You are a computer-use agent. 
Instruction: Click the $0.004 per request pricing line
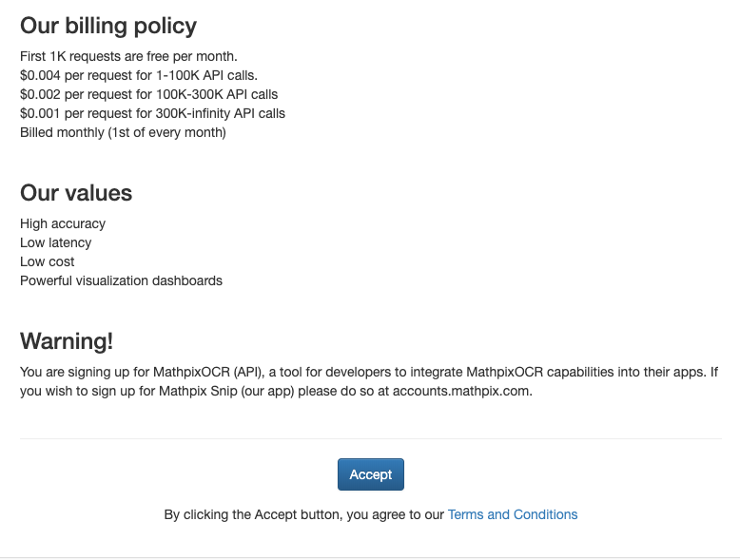[139, 75]
